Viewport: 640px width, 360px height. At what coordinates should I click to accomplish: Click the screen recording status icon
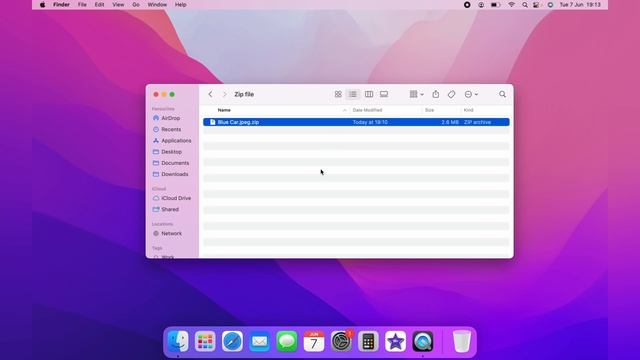(467, 5)
